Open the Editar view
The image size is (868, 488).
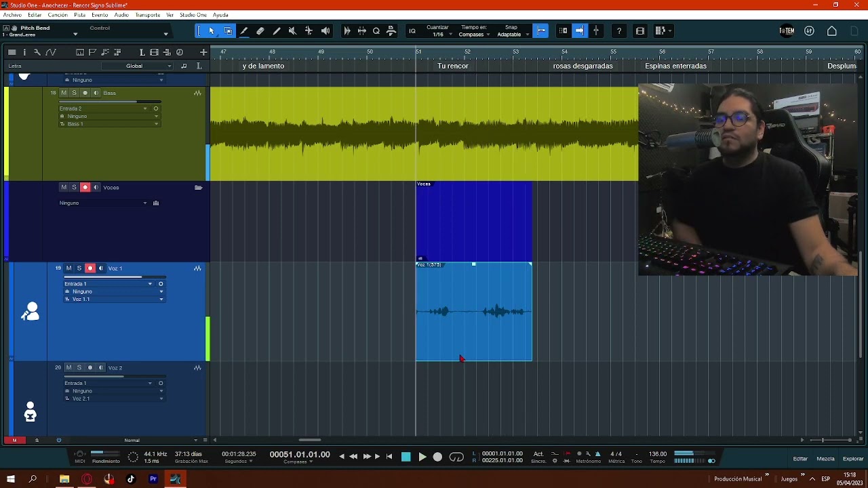[x=800, y=459]
